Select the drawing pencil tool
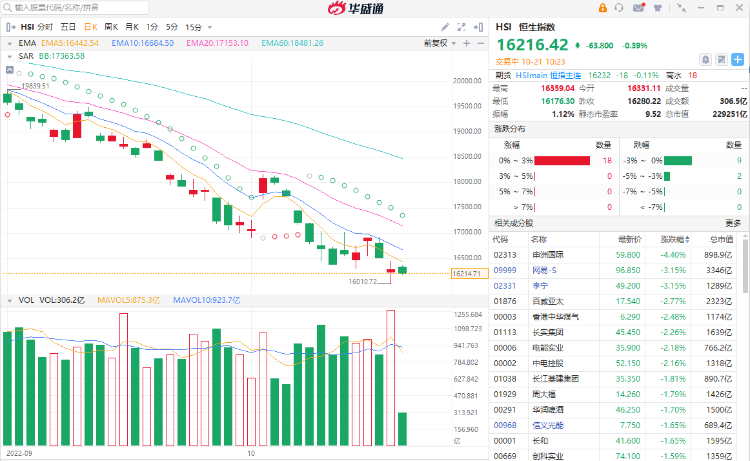This screenshot has height=461, width=750. pos(445,27)
